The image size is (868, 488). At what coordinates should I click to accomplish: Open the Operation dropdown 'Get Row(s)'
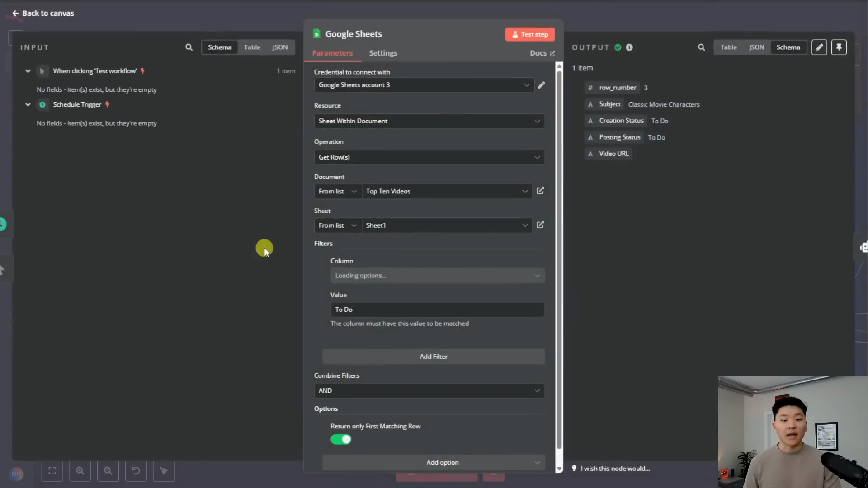pyautogui.click(x=429, y=157)
